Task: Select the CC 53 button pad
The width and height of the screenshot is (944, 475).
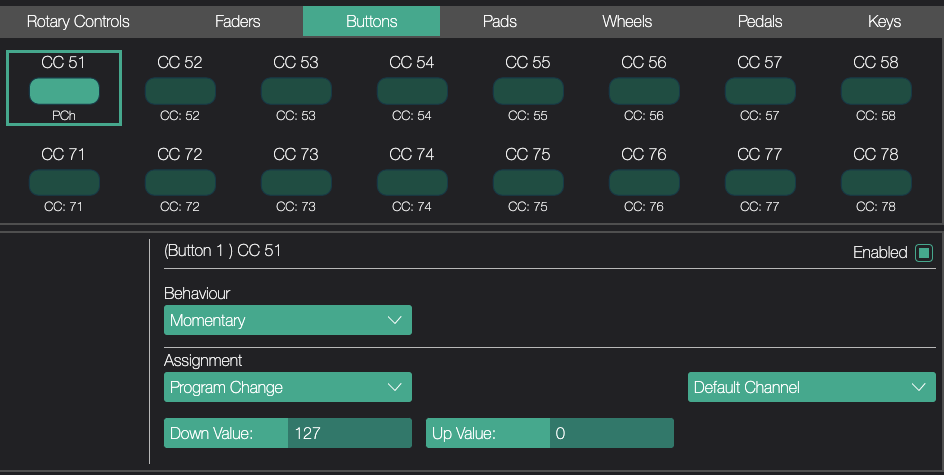Action: 296,91
